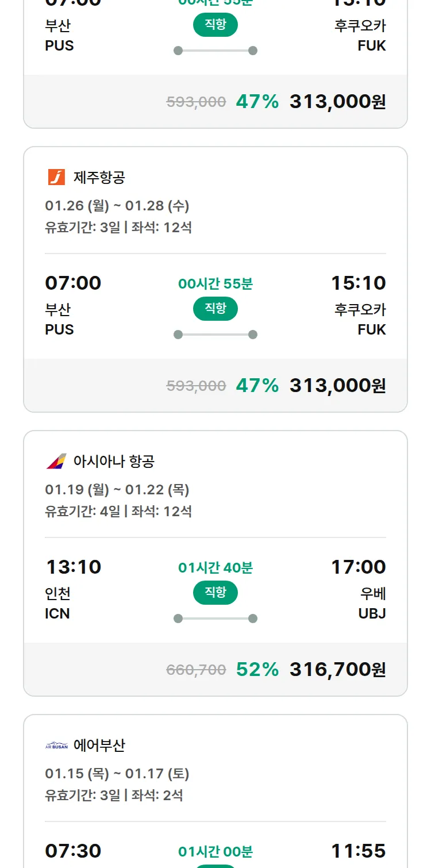Click the Jeju Air orange logo icon
431x868 pixels.
[x=56, y=177]
